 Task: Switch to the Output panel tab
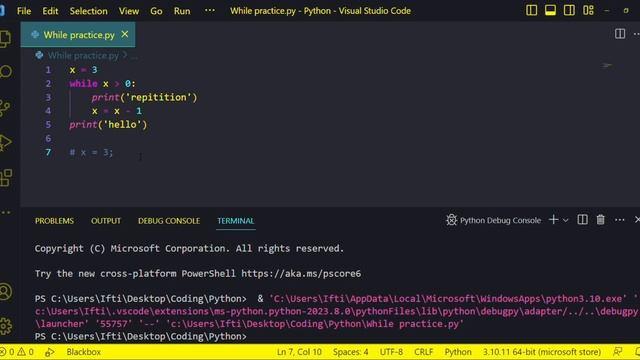[x=106, y=221]
